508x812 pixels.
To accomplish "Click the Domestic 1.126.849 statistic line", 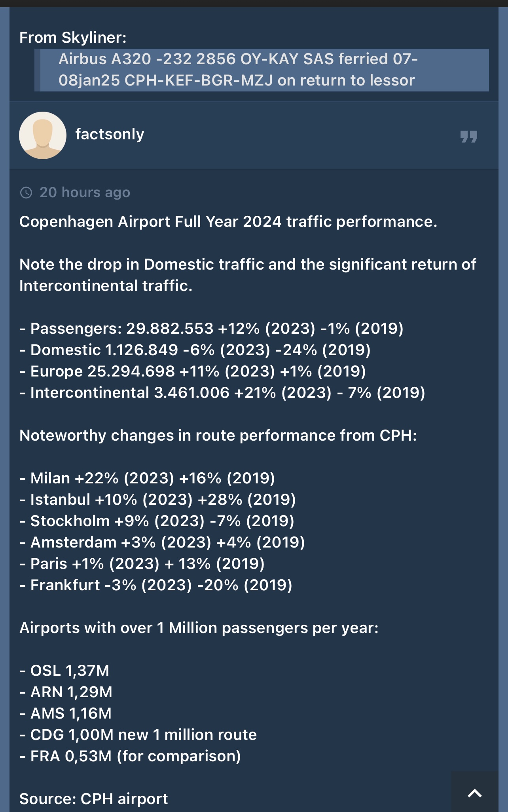I will point(195,350).
